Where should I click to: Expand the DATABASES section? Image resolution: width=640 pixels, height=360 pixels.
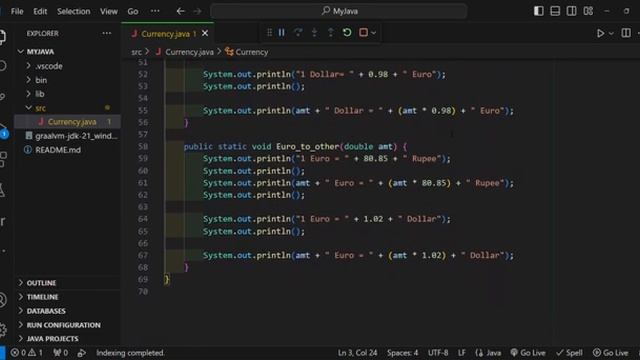46,311
